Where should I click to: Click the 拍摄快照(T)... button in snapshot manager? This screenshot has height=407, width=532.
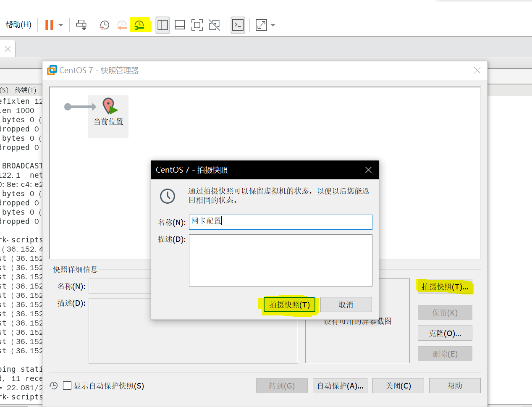coord(445,286)
